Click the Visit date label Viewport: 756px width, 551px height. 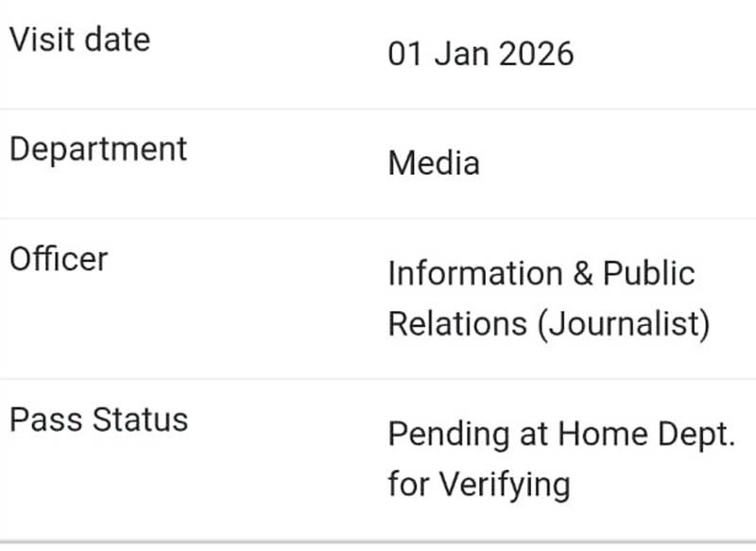point(79,40)
